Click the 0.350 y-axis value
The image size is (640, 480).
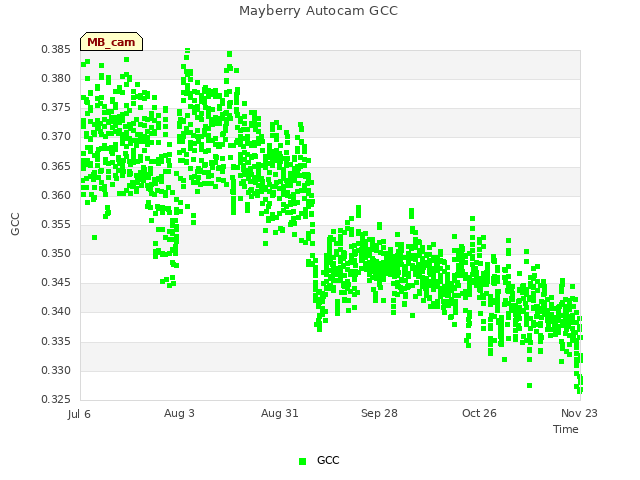tap(56, 253)
